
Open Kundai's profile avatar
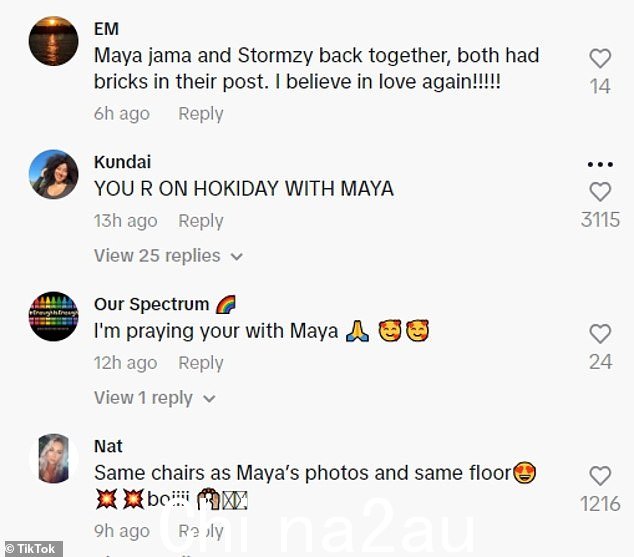(53, 174)
